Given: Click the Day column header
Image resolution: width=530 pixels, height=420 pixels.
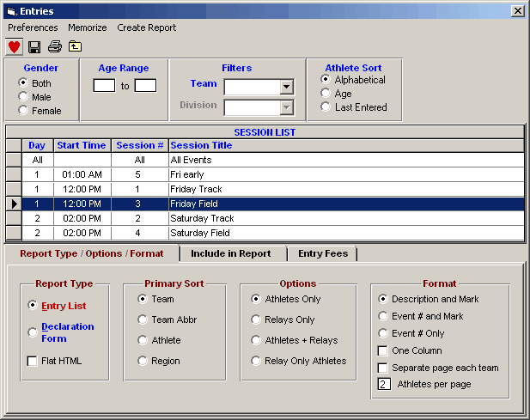Looking at the screenshot, I should (x=38, y=145).
